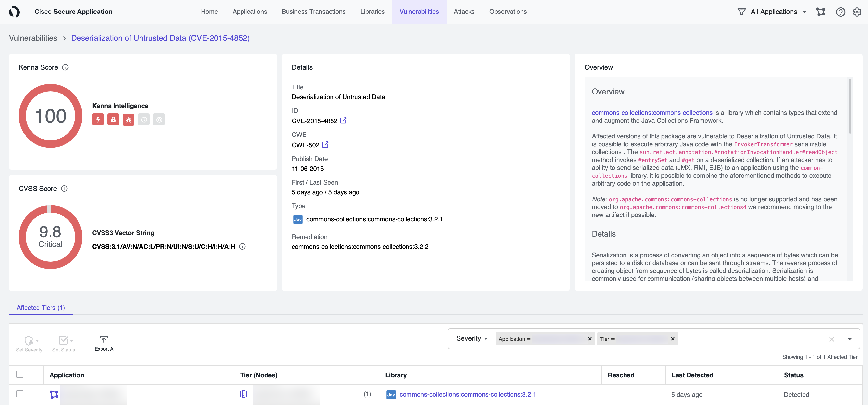868x405 pixels.
Task: Sort by Library column header
Action: [396, 375]
